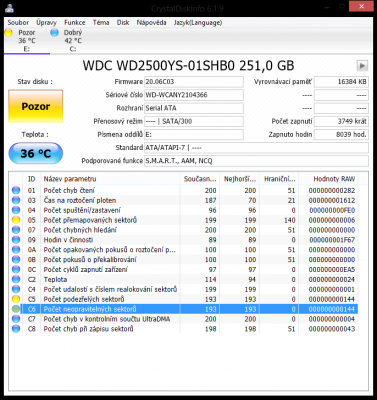
Task: Click the Rozhraní field Serial ATA
Action: click(194, 108)
